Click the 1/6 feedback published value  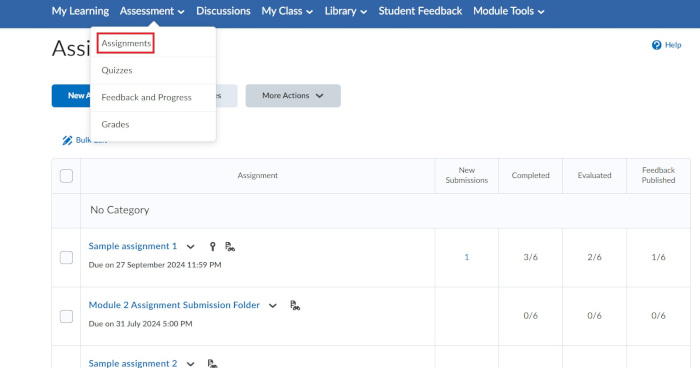point(658,257)
